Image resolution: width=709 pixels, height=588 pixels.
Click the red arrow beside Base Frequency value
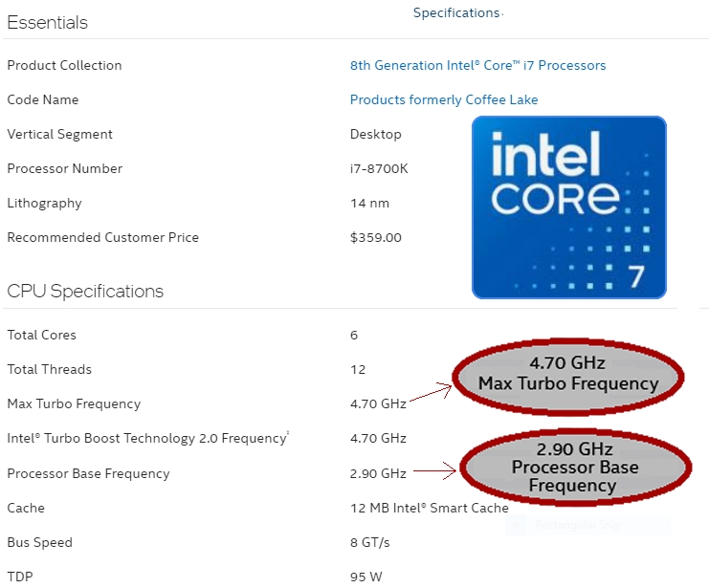click(434, 471)
